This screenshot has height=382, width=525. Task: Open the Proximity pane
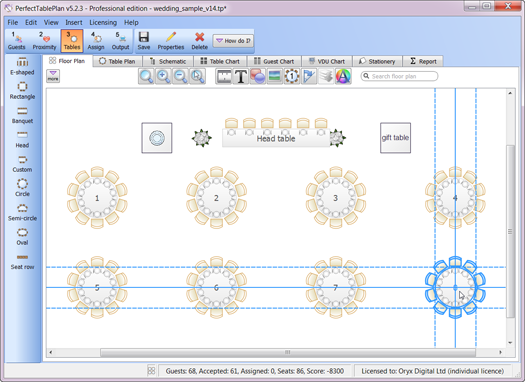click(44, 41)
